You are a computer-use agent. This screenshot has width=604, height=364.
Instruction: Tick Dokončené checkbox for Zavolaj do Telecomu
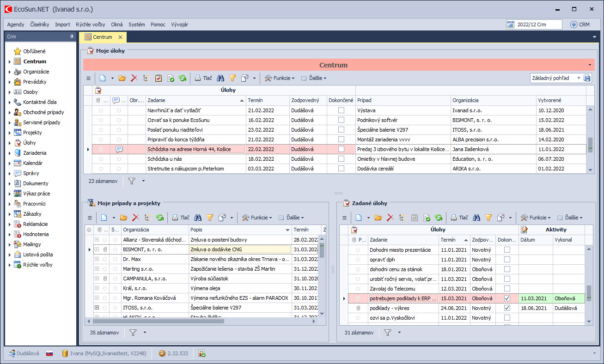pyautogui.click(x=507, y=289)
